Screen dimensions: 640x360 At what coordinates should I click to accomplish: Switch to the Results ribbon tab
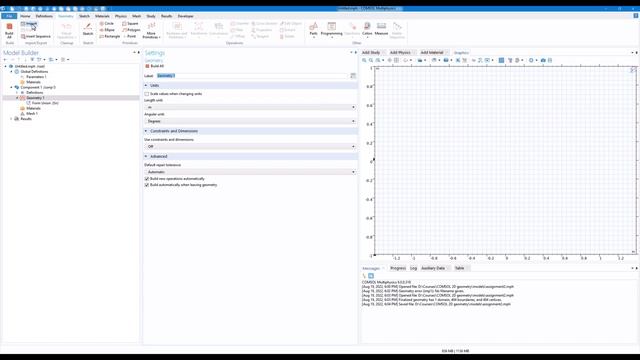click(x=167, y=16)
